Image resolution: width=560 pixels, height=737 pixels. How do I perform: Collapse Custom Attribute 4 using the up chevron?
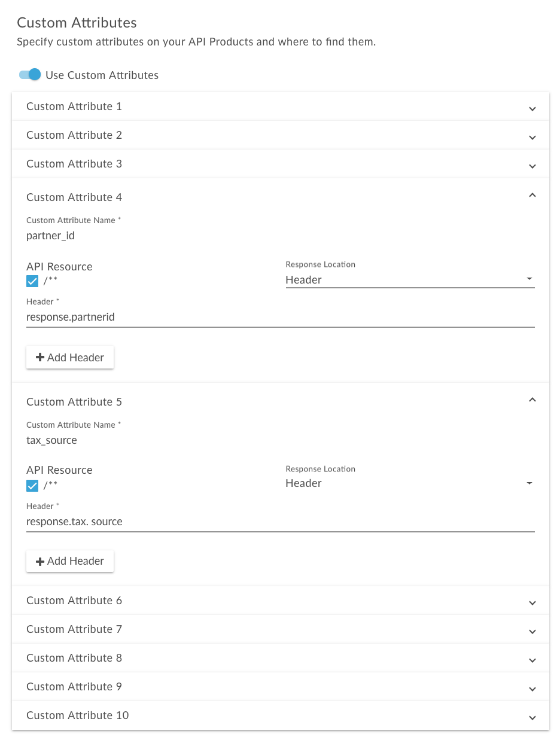(x=532, y=195)
